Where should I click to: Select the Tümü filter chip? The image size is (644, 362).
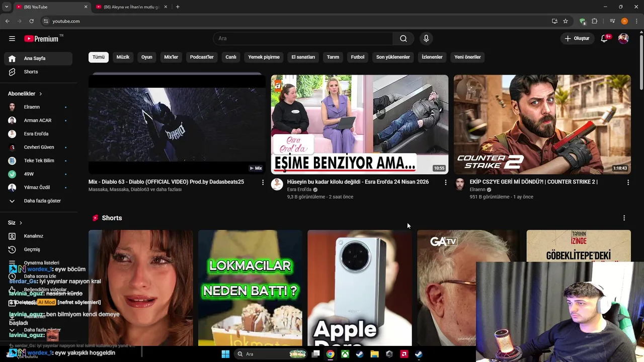[99, 57]
